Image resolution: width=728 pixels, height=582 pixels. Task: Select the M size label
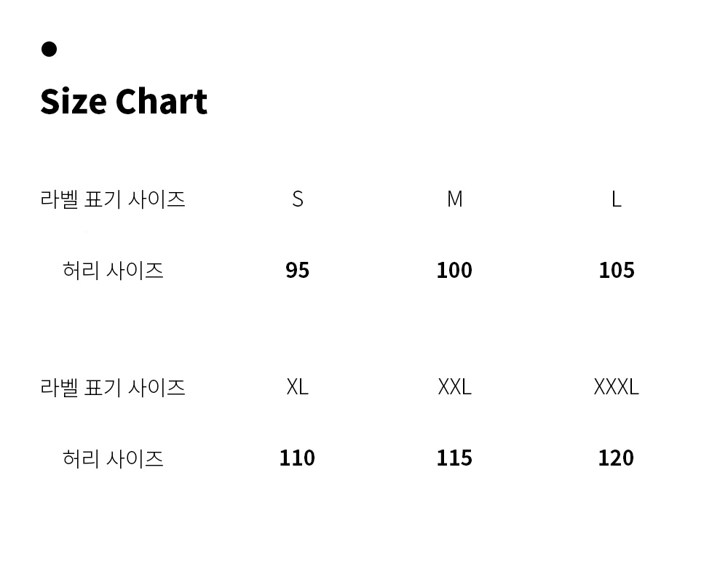point(454,199)
